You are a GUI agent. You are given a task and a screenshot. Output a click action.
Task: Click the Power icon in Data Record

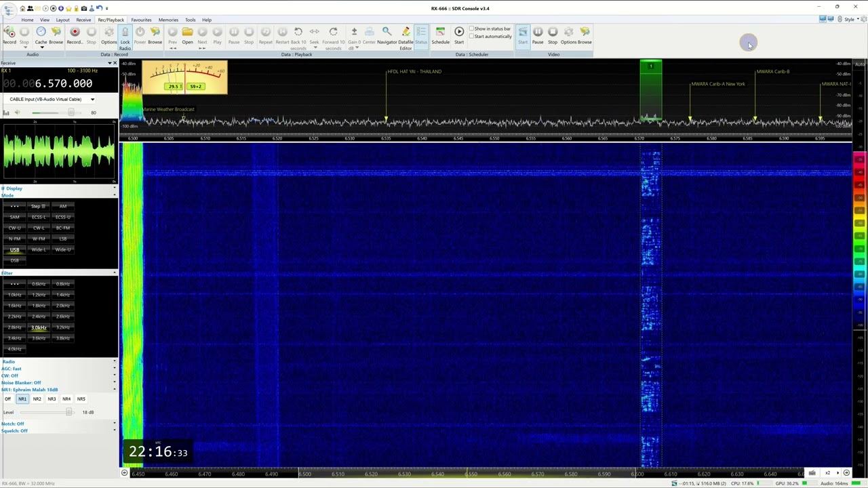pyautogui.click(x=140, y=35)
